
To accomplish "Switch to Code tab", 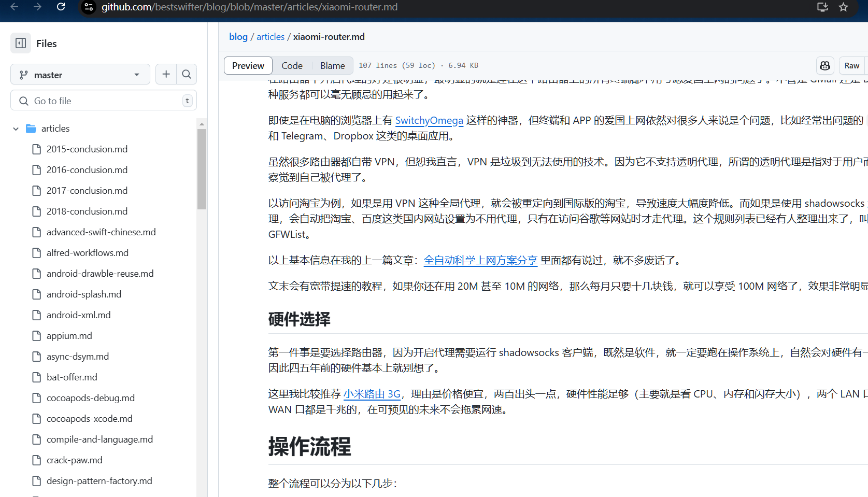I will [292, 65].
